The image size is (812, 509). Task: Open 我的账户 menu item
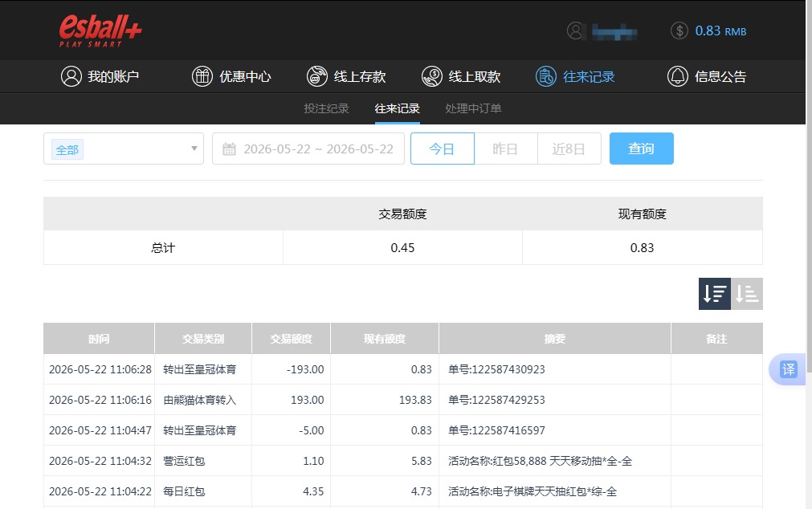[x=100, y=76]
